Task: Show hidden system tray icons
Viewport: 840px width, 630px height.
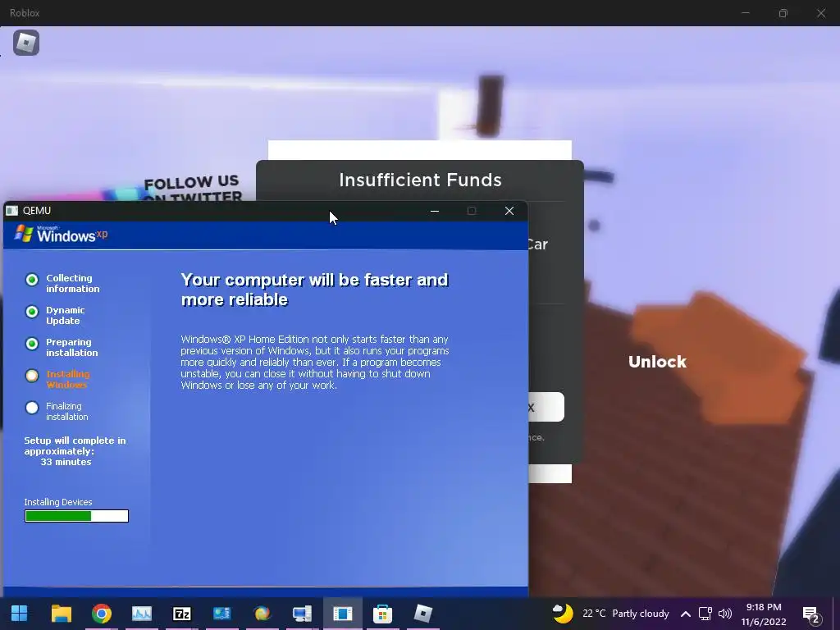Action: 685,614
